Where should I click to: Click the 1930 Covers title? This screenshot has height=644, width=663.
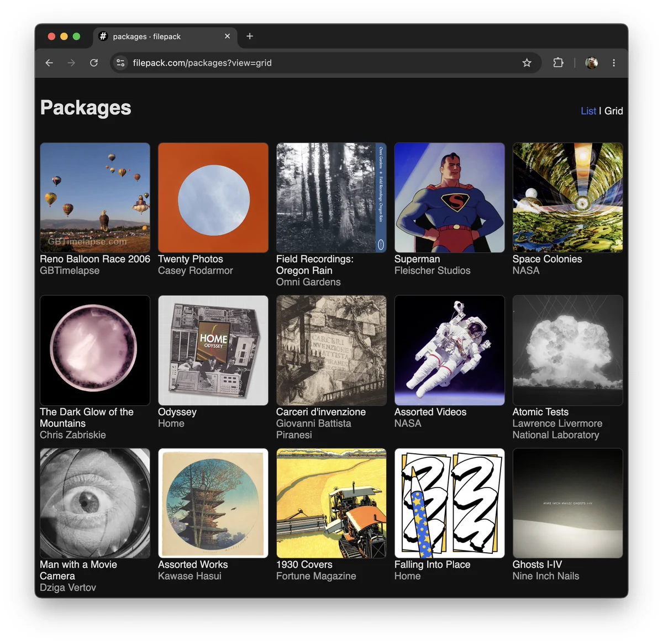click(x=304, y=564)
